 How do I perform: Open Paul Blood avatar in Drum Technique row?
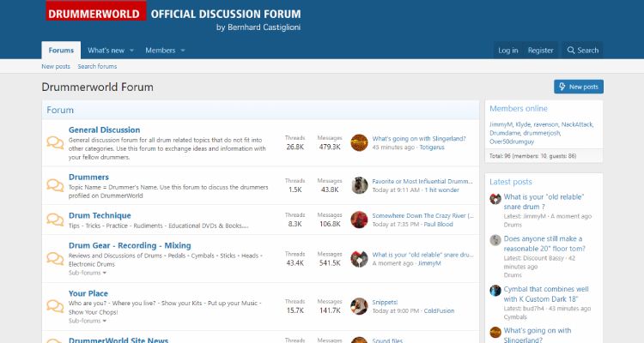click(x=359, y=220)
